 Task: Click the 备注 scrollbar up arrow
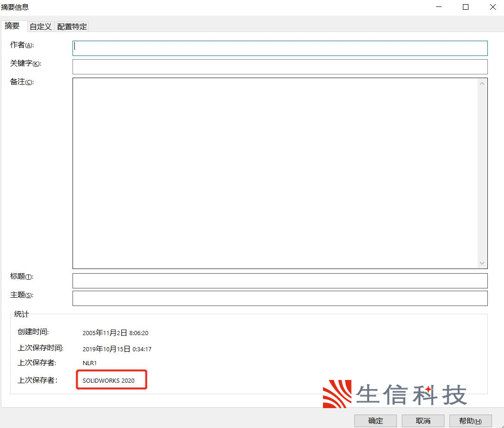[482, 84]
